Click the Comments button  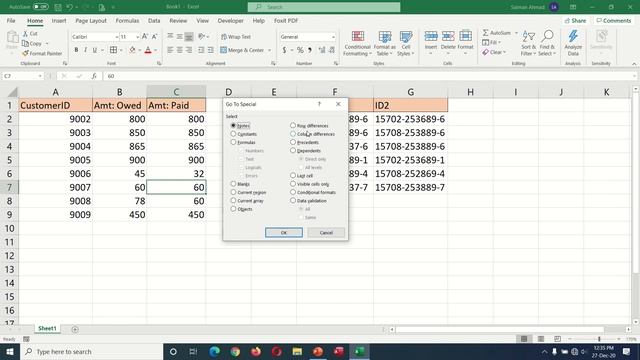click(613, 20)
